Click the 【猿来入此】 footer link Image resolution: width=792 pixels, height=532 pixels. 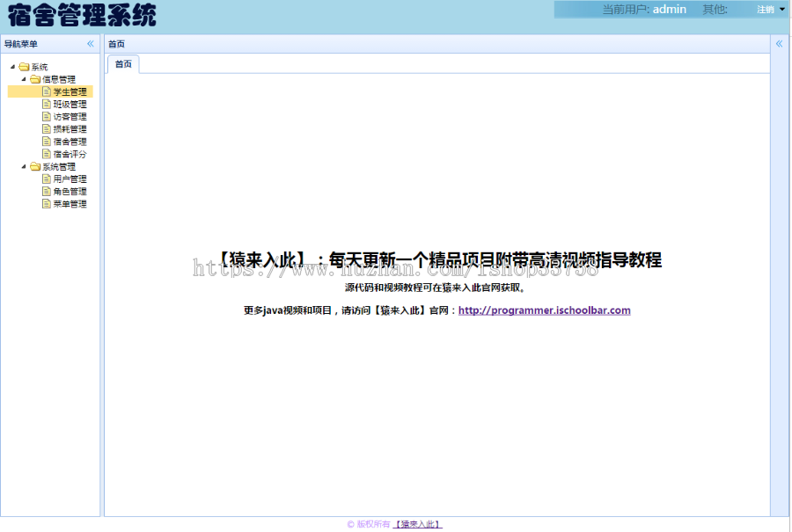[x=418, y=523]
